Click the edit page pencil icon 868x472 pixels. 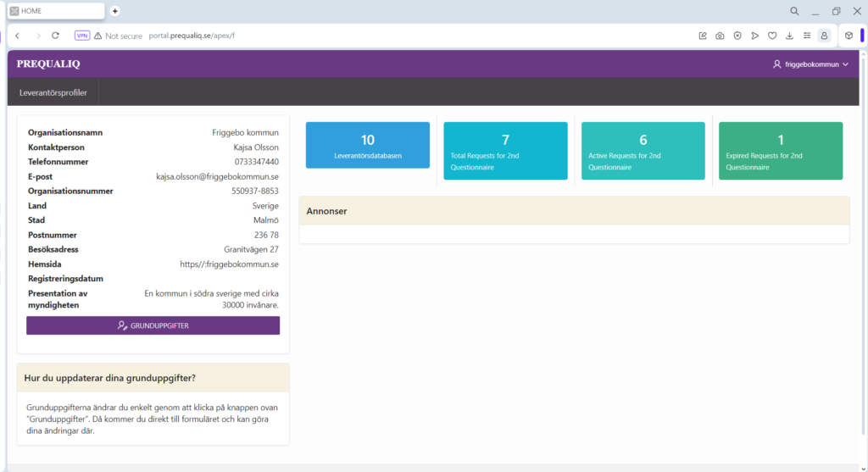pos(703,36)
